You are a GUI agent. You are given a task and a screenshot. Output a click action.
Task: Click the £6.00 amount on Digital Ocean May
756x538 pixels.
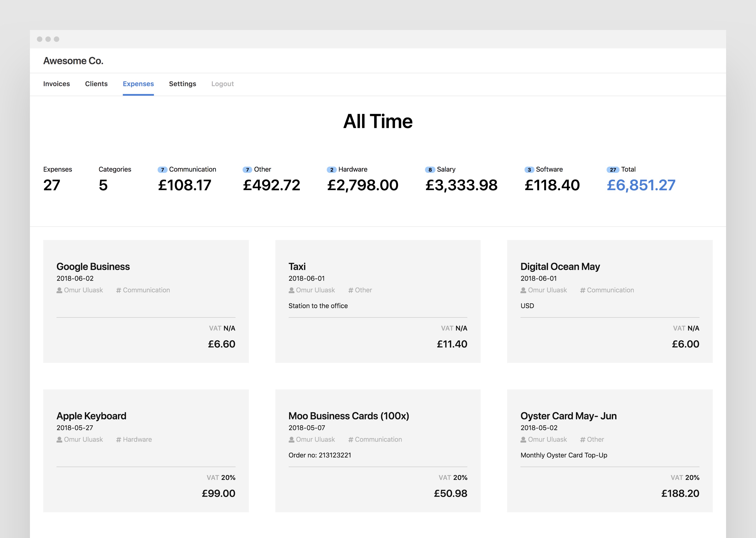(685, 344)
